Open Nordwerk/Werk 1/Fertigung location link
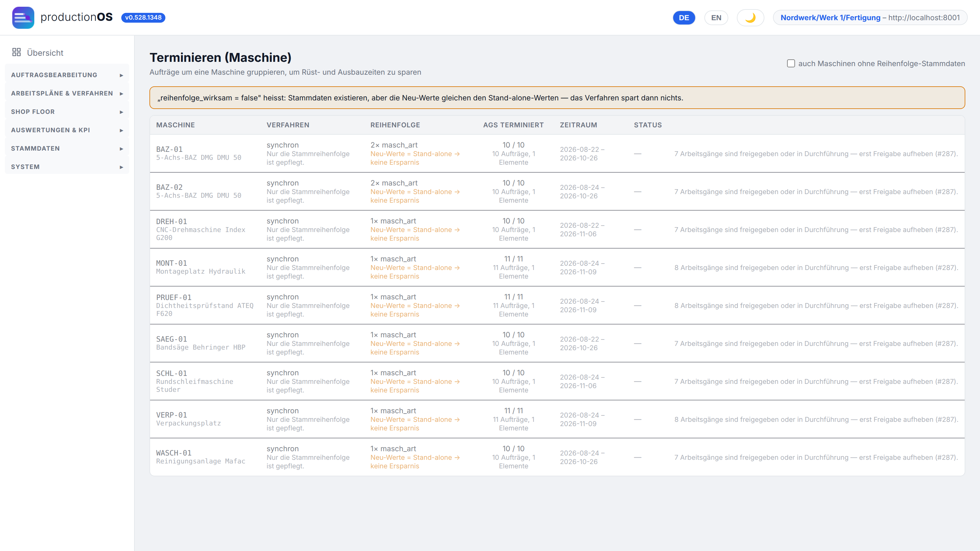Image resolution: width=980 pixels, height=551 pixels. (830, 17)
